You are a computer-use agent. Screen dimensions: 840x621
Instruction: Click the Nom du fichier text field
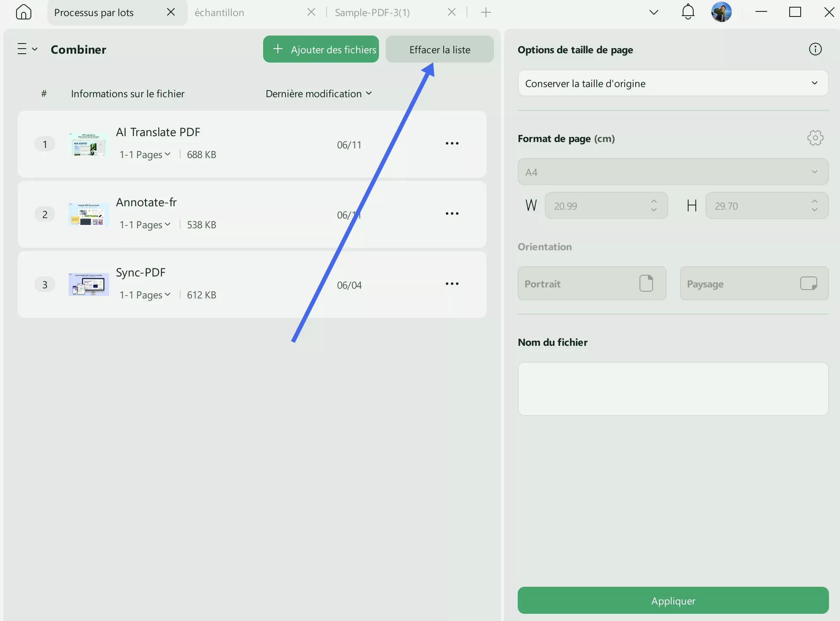(673, 389)
